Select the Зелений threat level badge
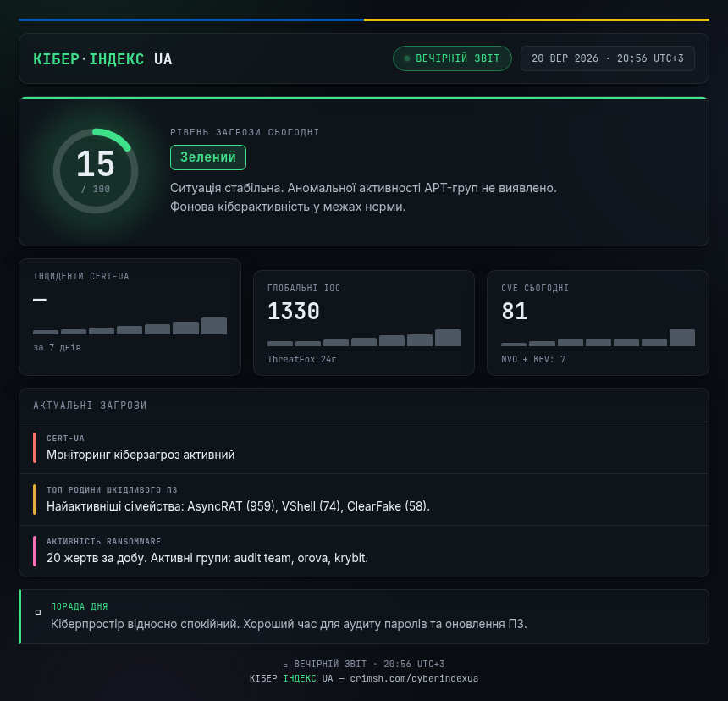728x701 pixels. tap(208, 157)
